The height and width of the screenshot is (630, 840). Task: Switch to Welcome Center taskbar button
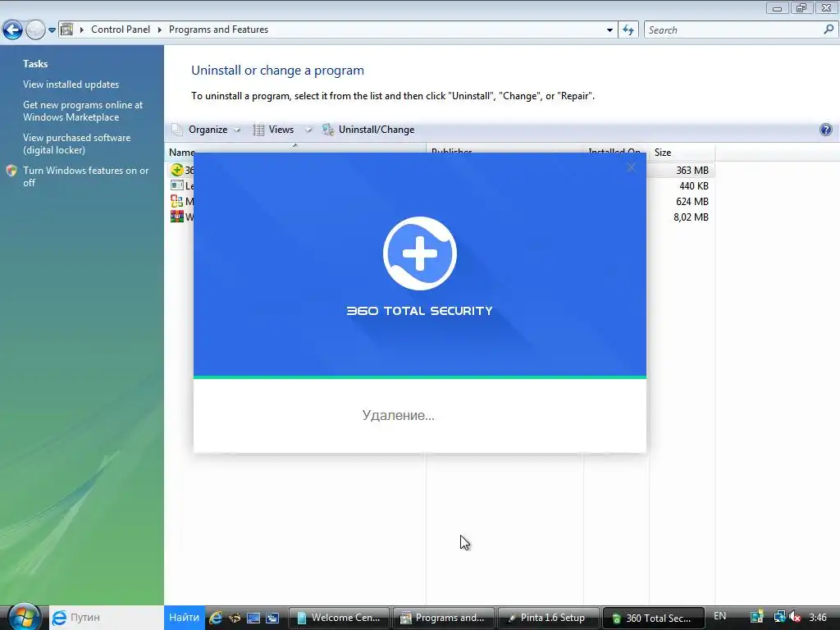point(339,618)
